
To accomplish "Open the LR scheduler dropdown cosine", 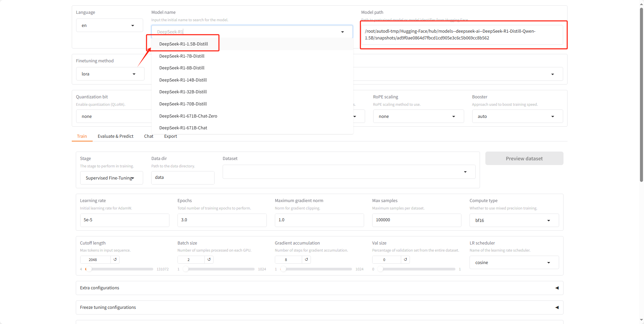I will pyautogui.click(x=514, y=263).
